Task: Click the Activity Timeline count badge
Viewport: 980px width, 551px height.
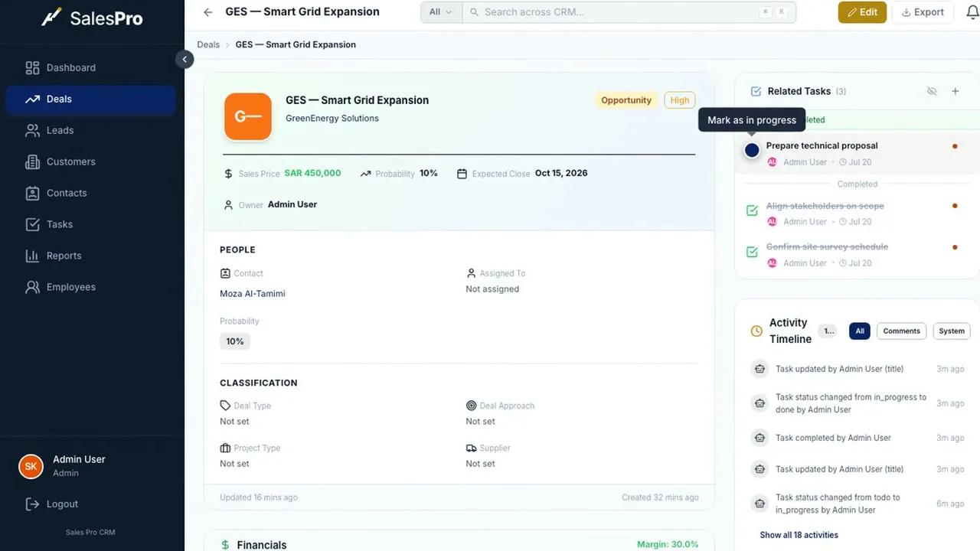Action: click(828, 331)
